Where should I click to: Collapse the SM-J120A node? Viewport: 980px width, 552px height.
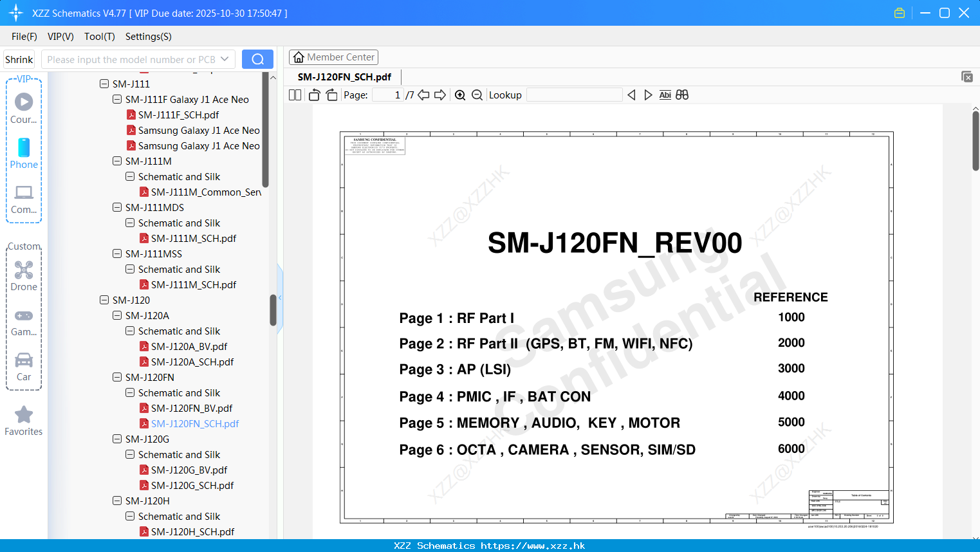point(117,315)
